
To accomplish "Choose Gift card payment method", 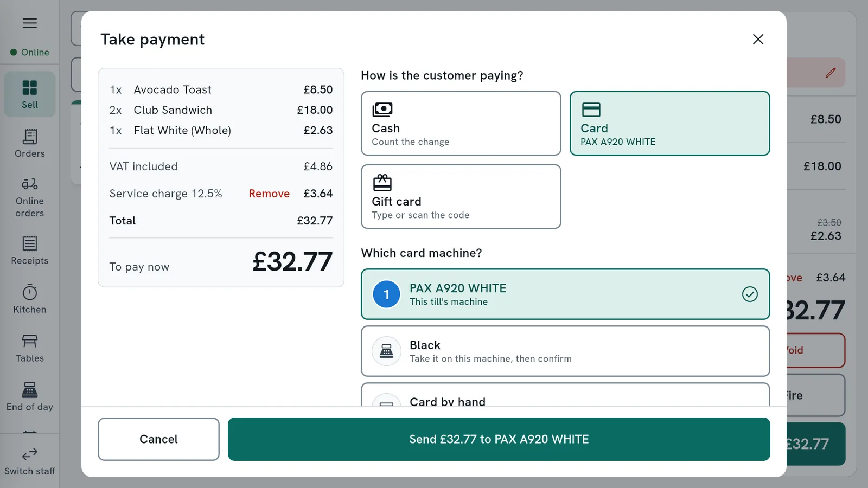I will click(x=461, y=196).
